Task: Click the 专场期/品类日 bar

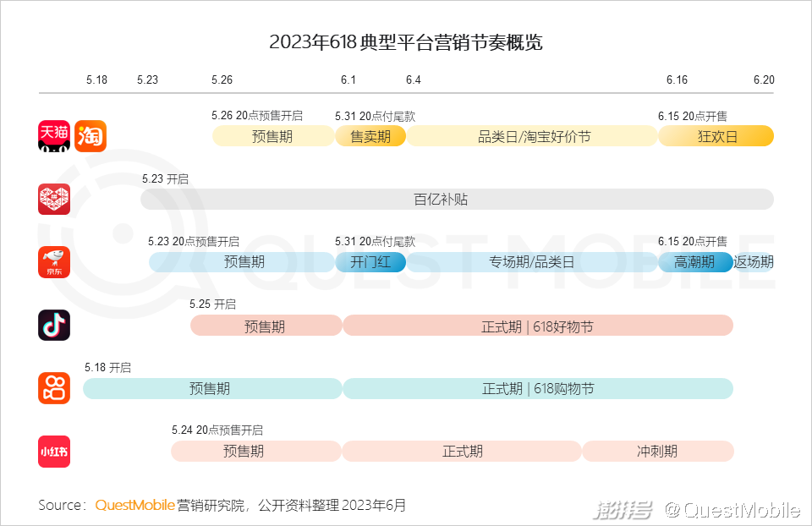Action: click(532, 262)
